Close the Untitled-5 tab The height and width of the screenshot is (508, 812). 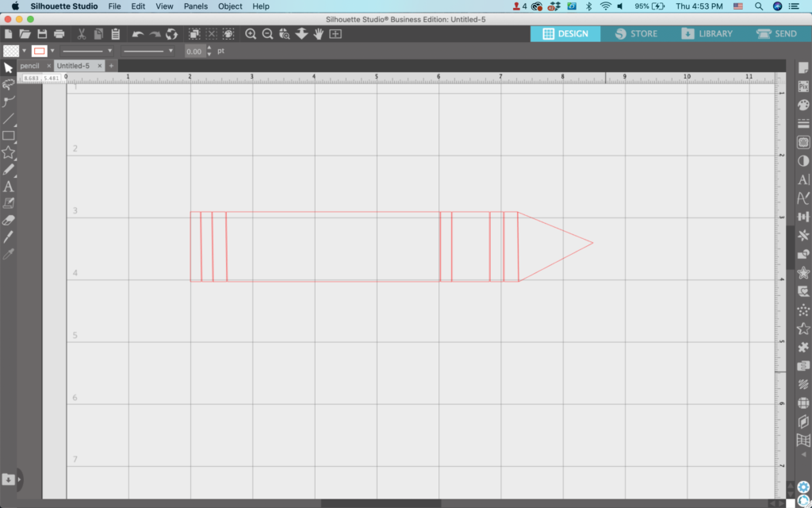[x=100, y=66]
